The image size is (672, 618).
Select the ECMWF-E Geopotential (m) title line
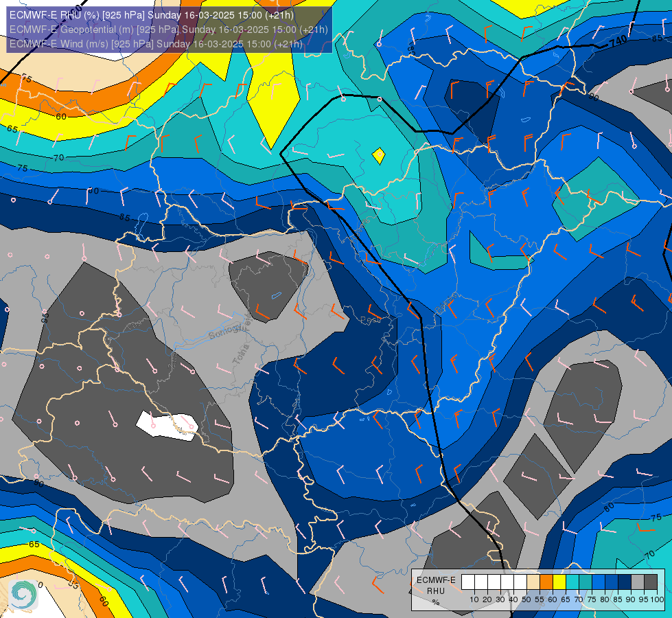[168, 30]
